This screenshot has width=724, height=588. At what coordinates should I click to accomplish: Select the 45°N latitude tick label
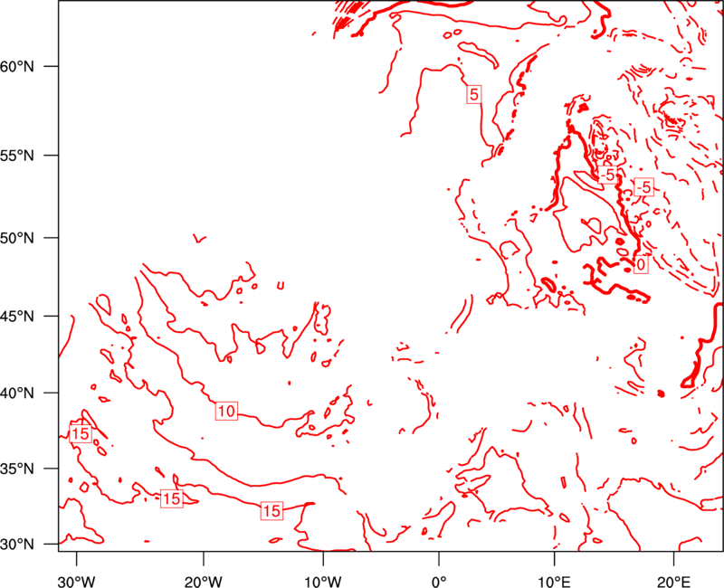[17, 317]
